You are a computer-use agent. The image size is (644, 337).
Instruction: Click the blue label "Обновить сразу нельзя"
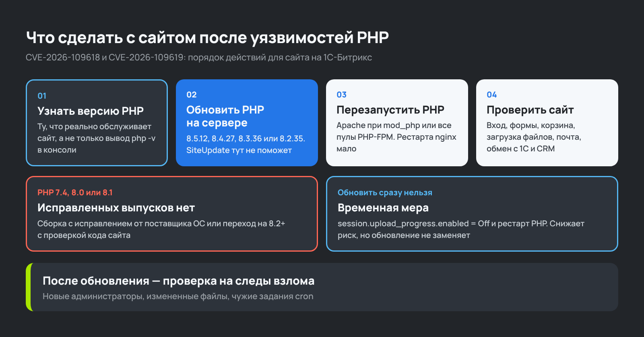[385, 192]
